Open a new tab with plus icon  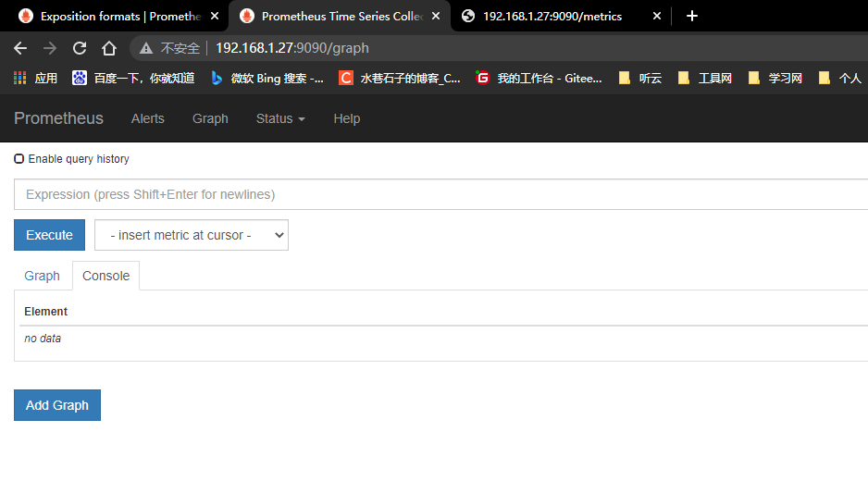pos(692,16)
